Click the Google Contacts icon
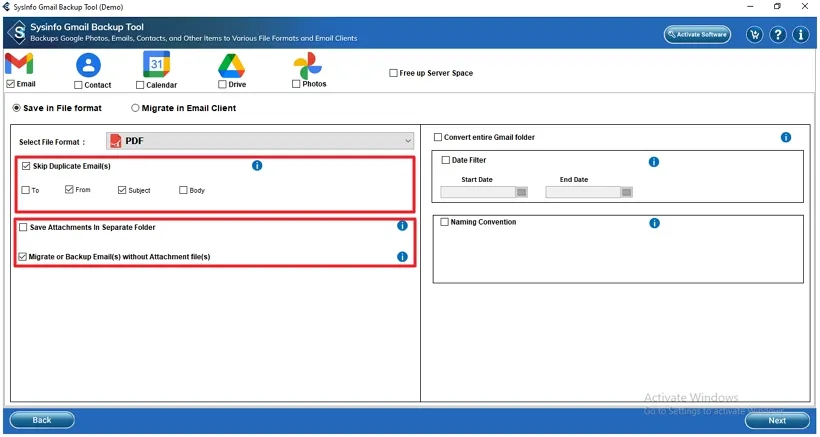820x437 pixels. pos(88,65)
